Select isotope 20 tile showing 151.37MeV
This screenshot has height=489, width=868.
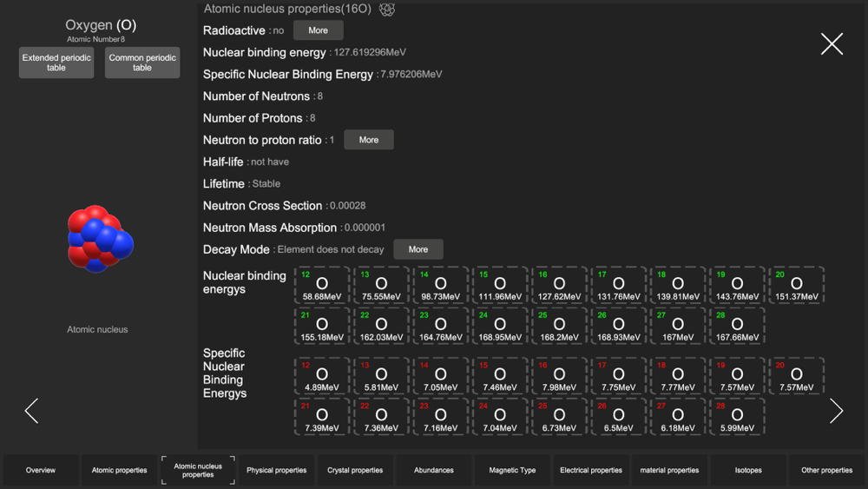pos(796,286)
